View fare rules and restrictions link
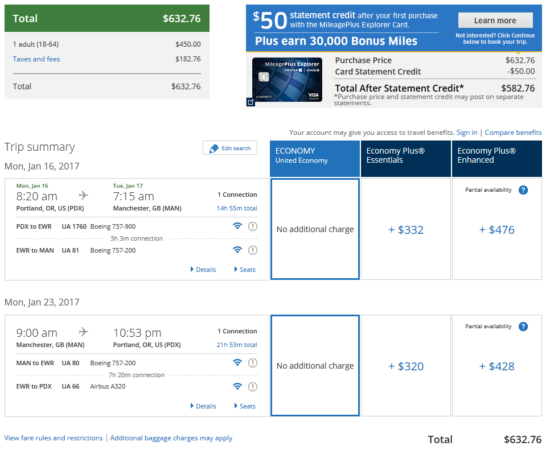550x450 pixels. [x=53, y=438]
